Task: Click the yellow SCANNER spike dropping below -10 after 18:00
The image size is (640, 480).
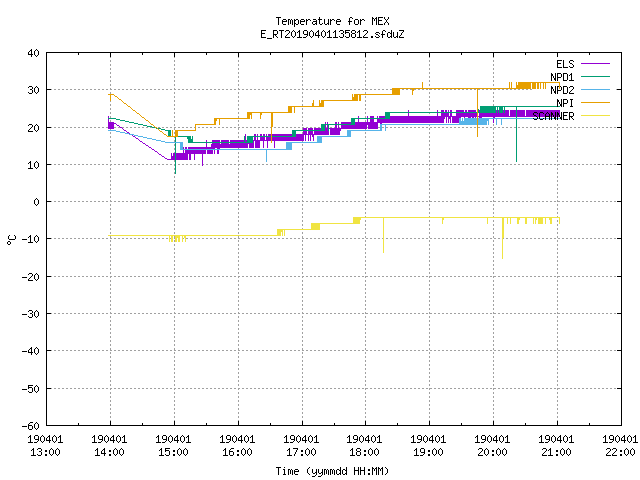Action: tap(383, 236)
